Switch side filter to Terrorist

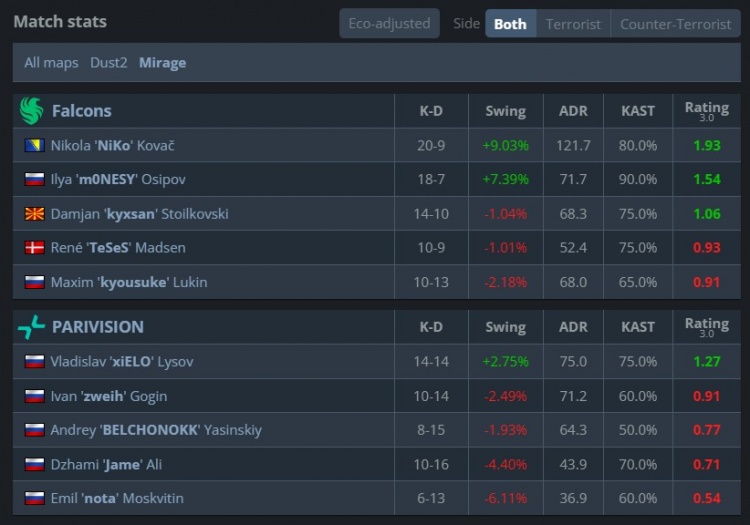click(573, 24)
